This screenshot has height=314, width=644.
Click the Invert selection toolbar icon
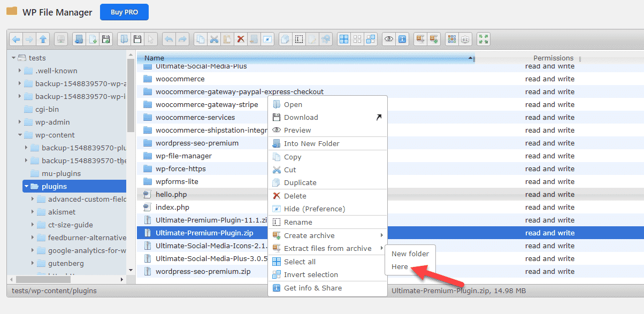click(371, 39)
